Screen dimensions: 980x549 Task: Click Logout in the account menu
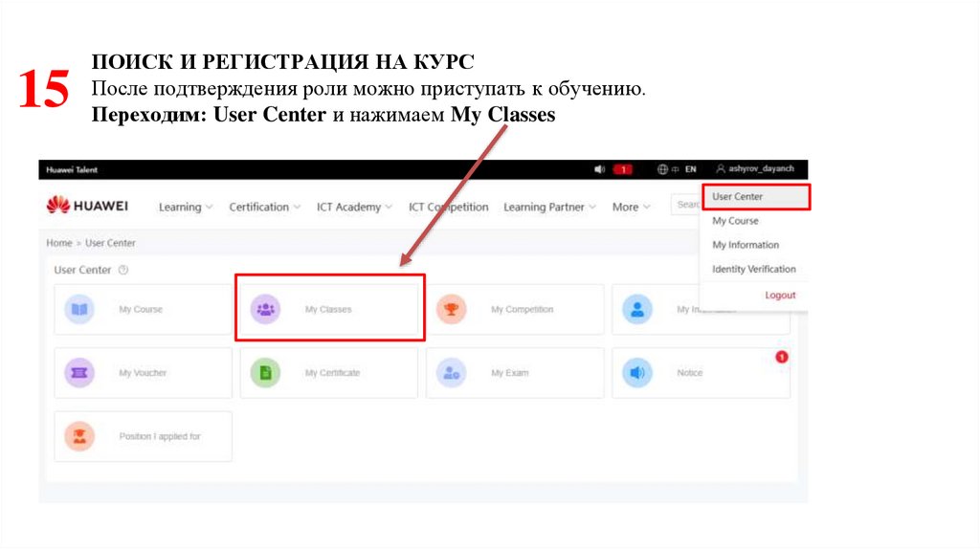click(780, 296)
